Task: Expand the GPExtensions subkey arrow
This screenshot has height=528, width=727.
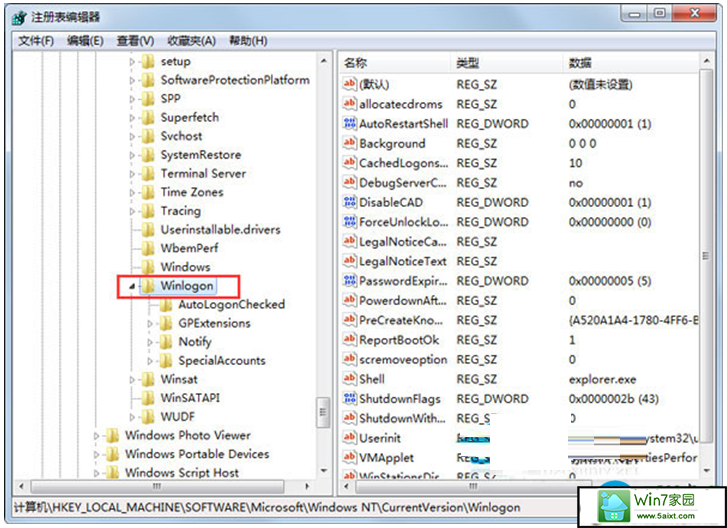Action: tap(150, 324)
